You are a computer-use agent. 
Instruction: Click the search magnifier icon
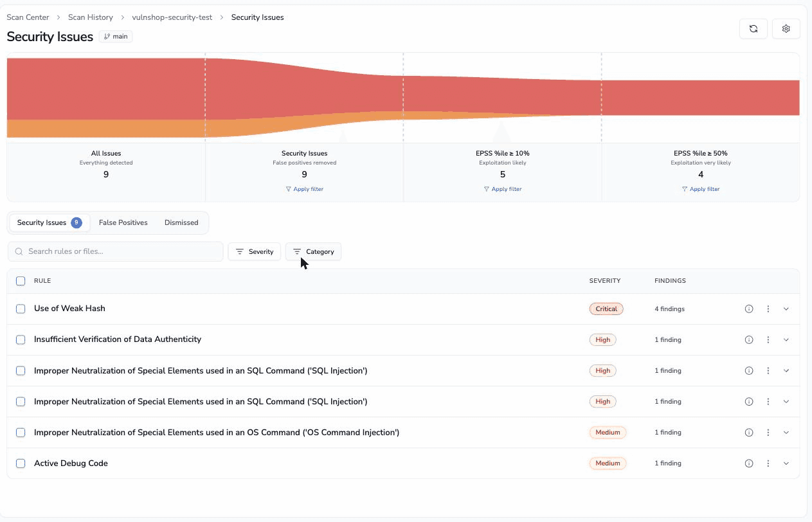pos(19,251)
